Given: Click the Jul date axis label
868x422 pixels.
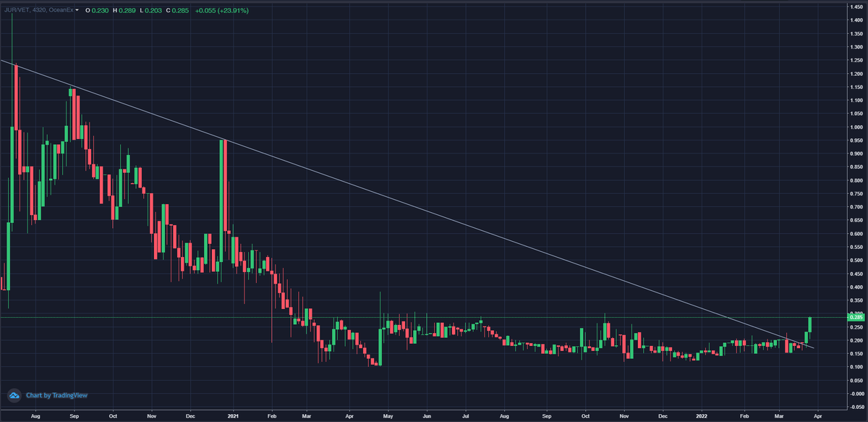Looking at the screenshot, I should point(464,417).
